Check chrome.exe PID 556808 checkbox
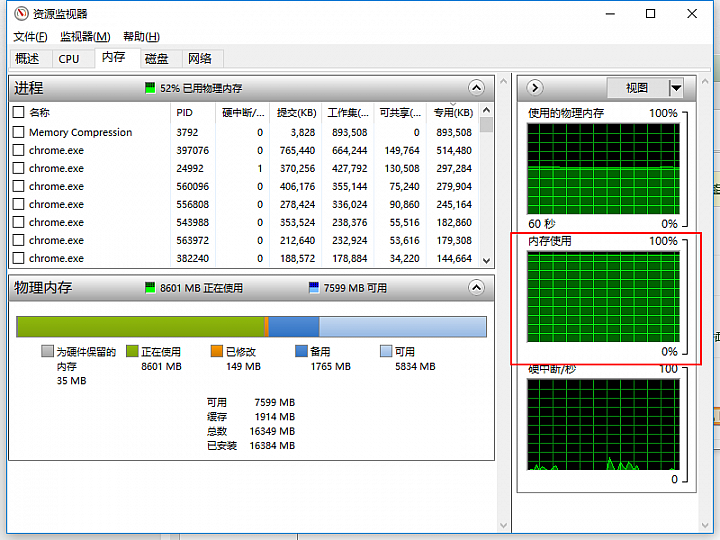 (x=18, y=204)
